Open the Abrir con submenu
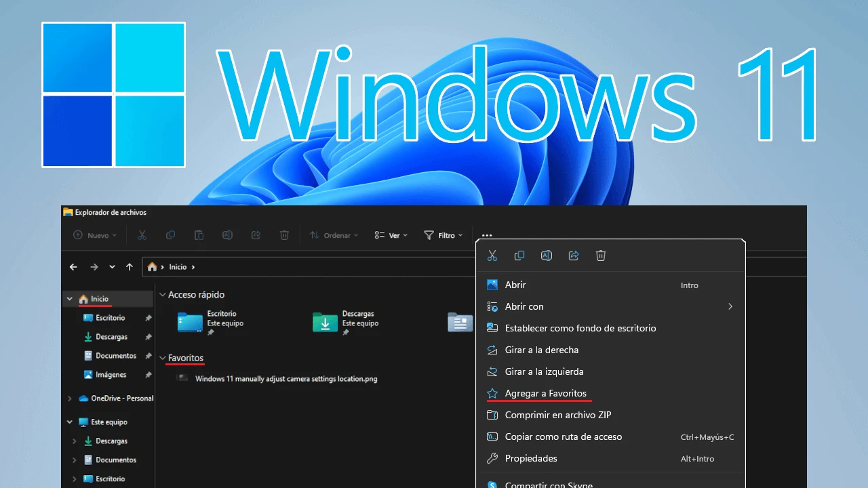The width and height of the screenshot is (868, 488). click(x=610, y=306)
